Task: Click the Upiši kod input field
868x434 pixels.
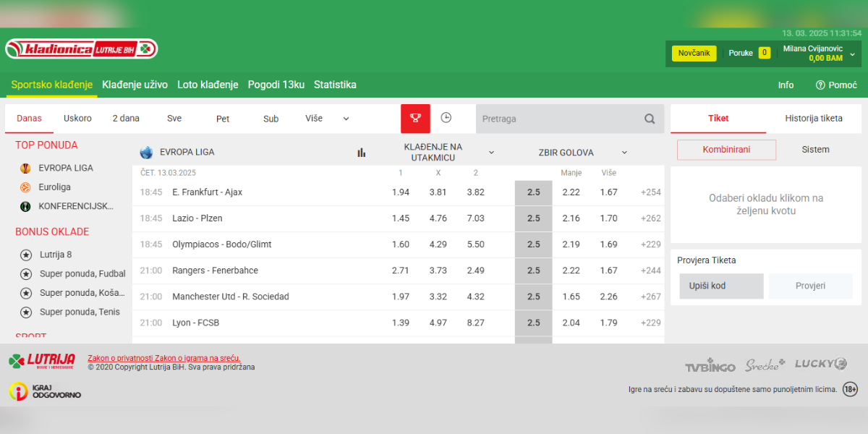Action: 721,286
